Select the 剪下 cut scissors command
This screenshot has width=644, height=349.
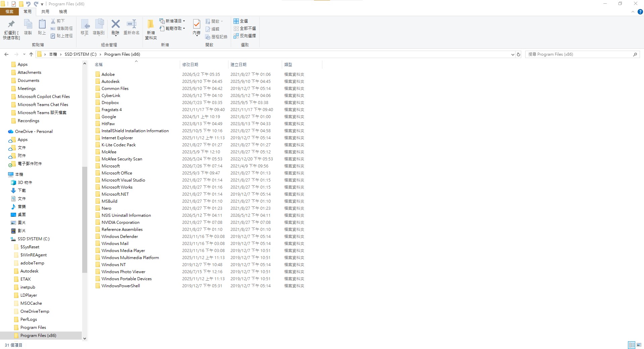point(58,21)
